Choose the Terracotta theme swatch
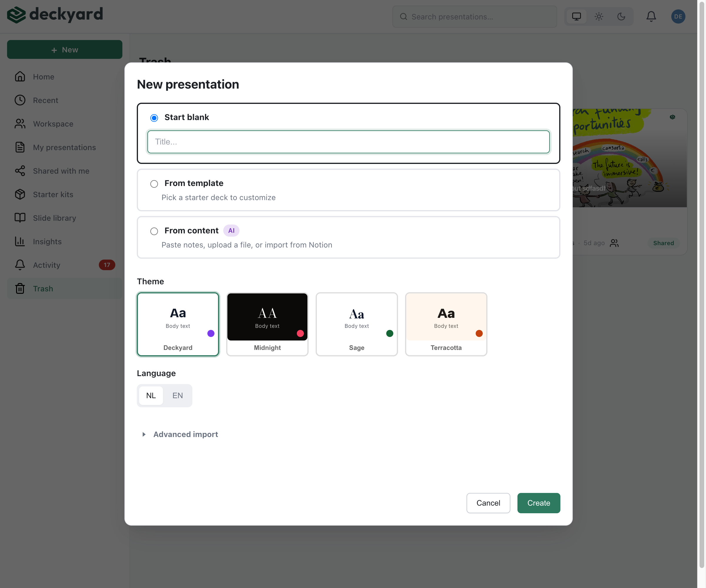Viewport: 706px width, 588px height. [x=446, y=324]
